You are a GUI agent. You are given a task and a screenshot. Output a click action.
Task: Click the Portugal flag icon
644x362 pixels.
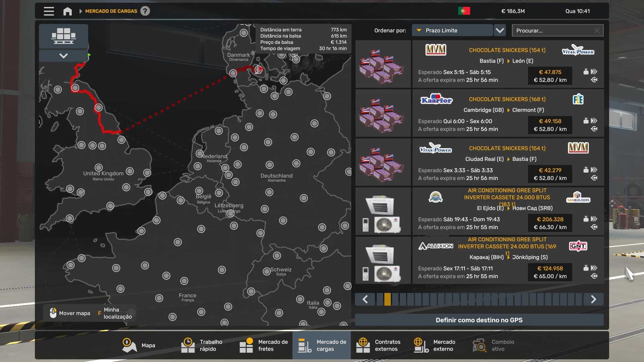click(x=464, y=11)
